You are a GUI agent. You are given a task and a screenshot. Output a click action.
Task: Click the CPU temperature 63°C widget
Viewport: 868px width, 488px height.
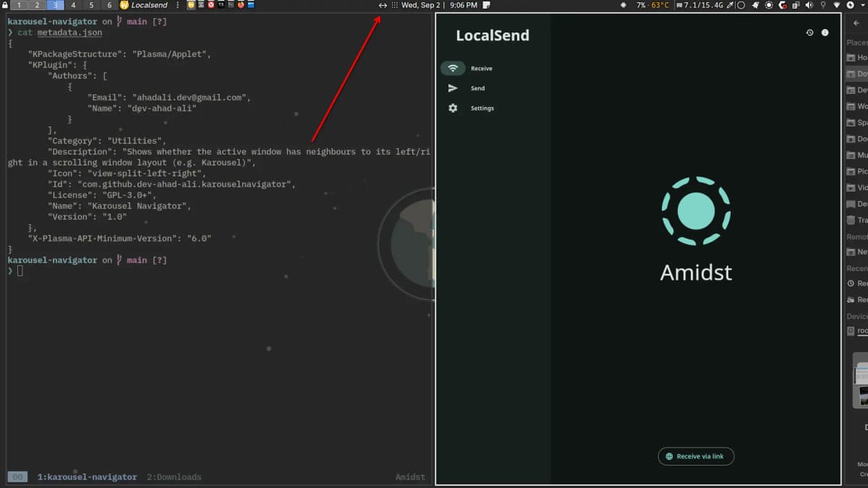[660, 5]
